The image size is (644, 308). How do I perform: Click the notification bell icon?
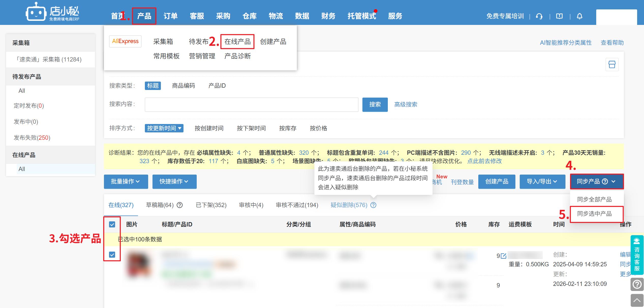579,16
